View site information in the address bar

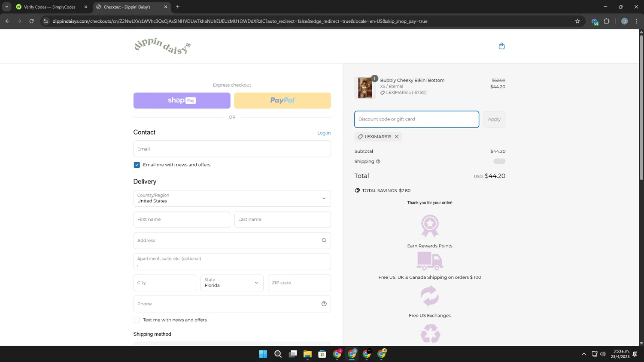(46, 21)
